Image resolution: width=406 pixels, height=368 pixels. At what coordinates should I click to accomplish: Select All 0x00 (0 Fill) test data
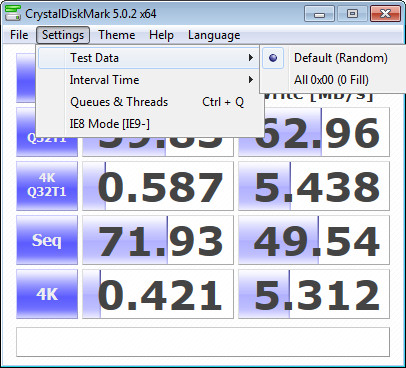coord(333,80)
